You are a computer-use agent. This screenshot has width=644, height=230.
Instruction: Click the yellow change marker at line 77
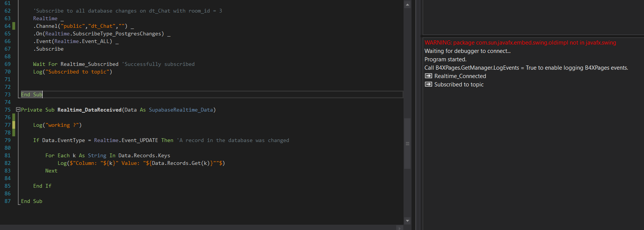(14, 125)
